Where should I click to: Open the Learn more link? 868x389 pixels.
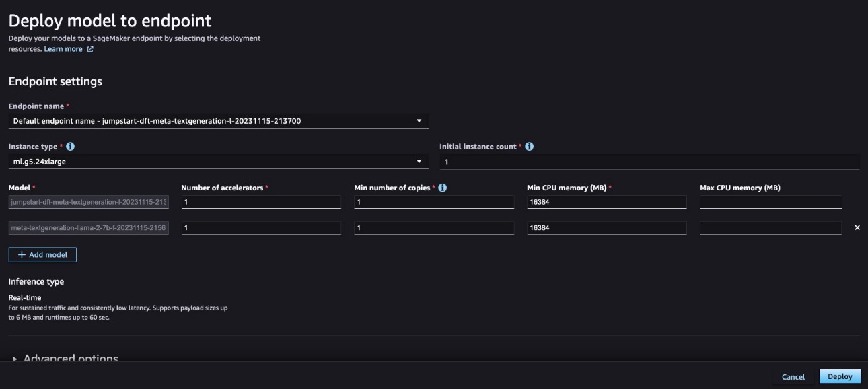tap(68, 49)
